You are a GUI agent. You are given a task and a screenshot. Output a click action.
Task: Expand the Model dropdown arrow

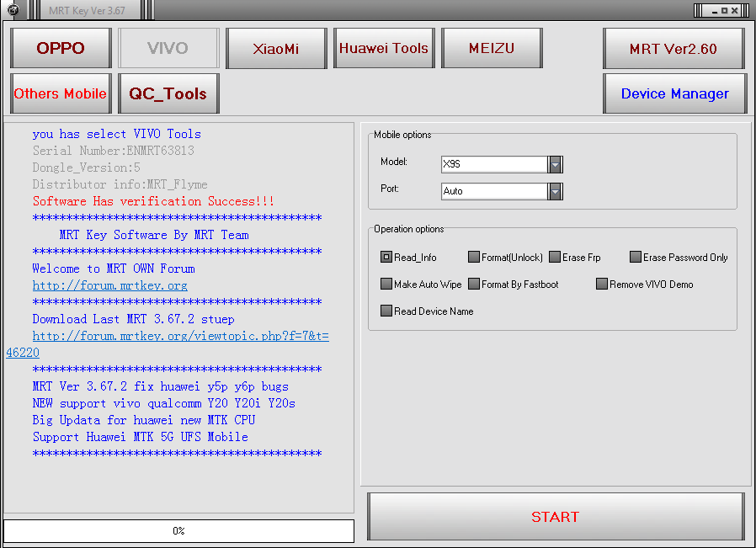(x=555, y=164)
